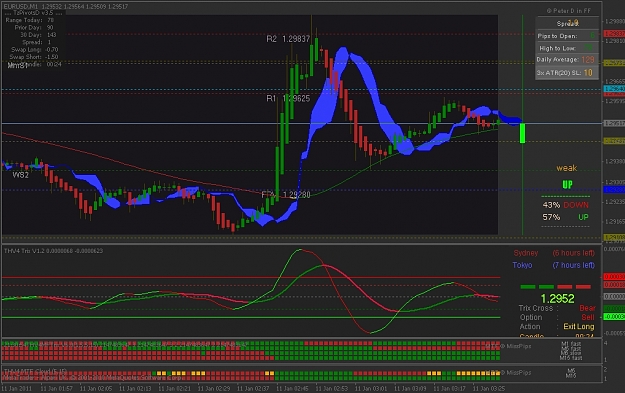Click MissPips label beside M1 fast rows
The height and width of the screenshot is (393, 625).
tap(516, 346)
